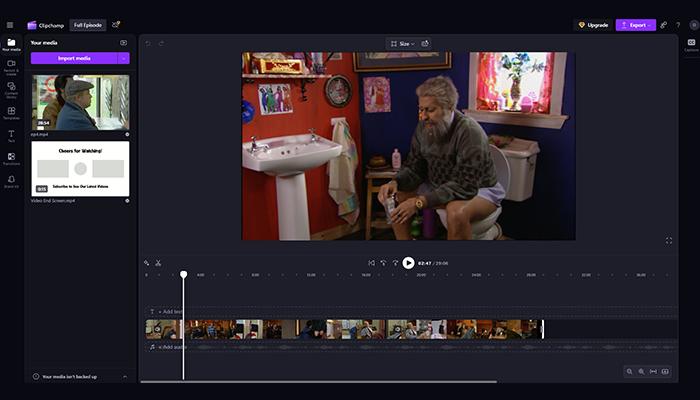Open the Brand kit sidebar tab

pos(11,181)
